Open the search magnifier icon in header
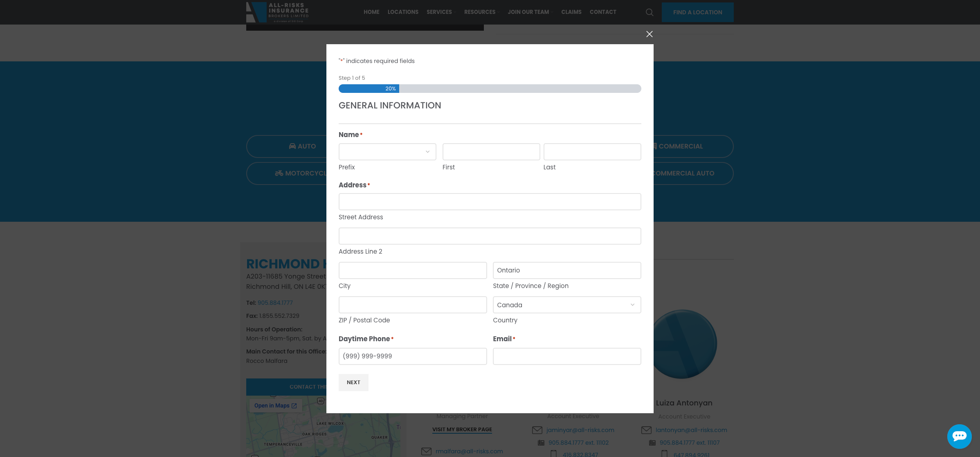This screenshot has width=980, height=457. (x=650, y=12)
